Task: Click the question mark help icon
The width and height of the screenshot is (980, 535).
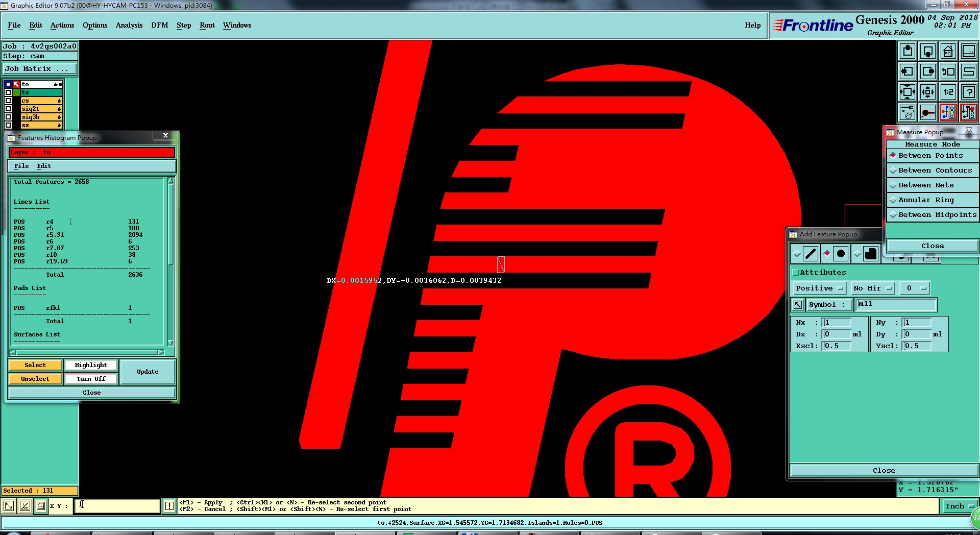Action: pyautogui.click(x=969, y=92)
